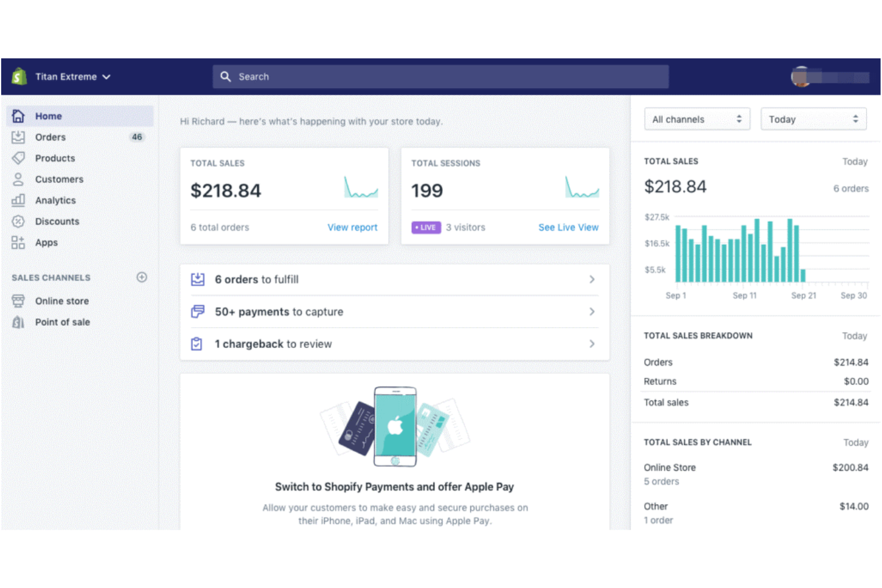The height and width of the screenshot is (588, 882).
Task: Click the 199 total sessions value
Action: 427,191
